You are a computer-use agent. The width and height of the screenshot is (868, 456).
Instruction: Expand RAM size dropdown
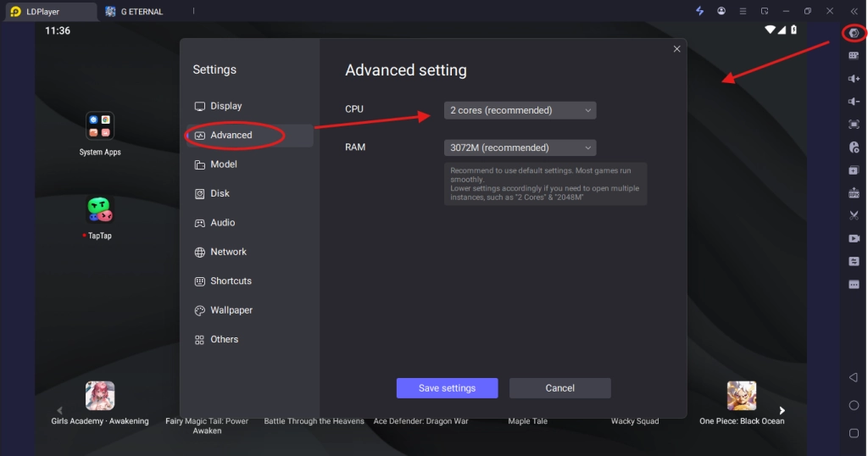[x=520, y=147]
